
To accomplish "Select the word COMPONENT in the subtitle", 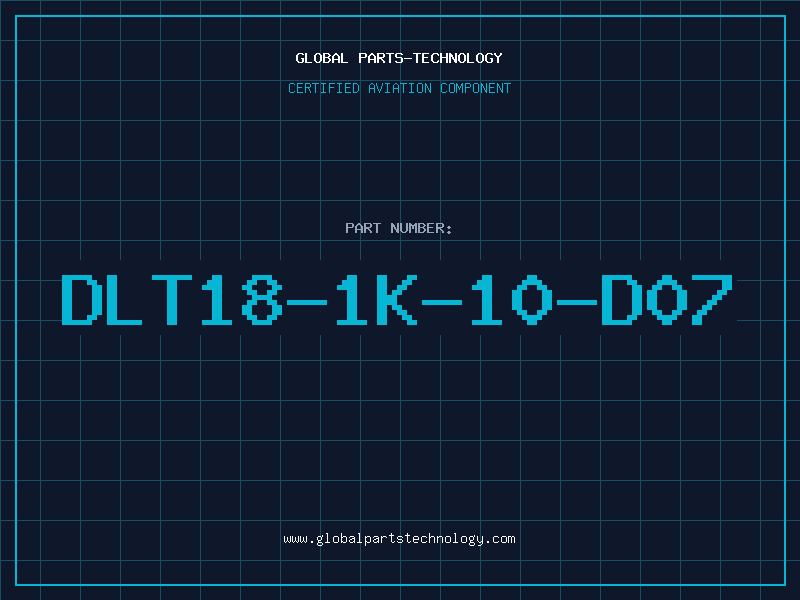I will [476, 88].
